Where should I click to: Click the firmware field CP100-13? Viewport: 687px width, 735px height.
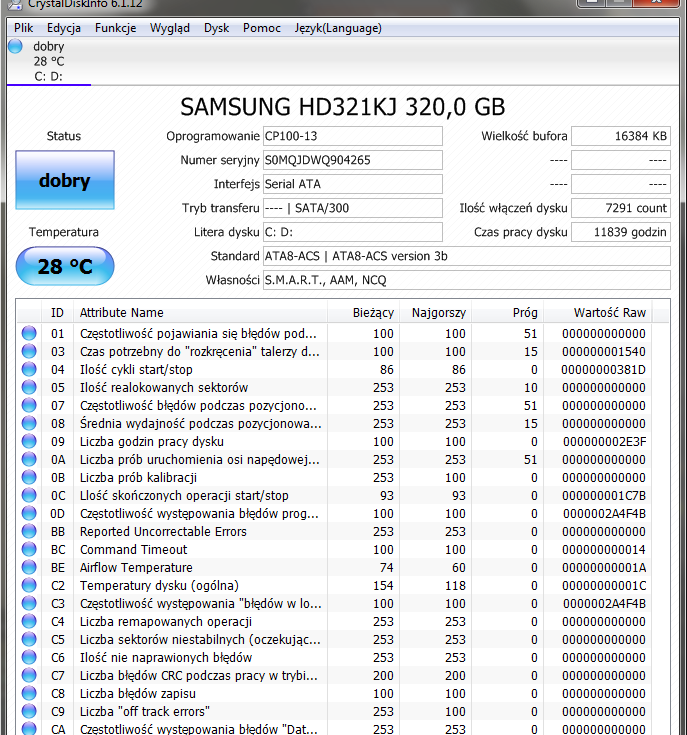click(x=352, y=136)
